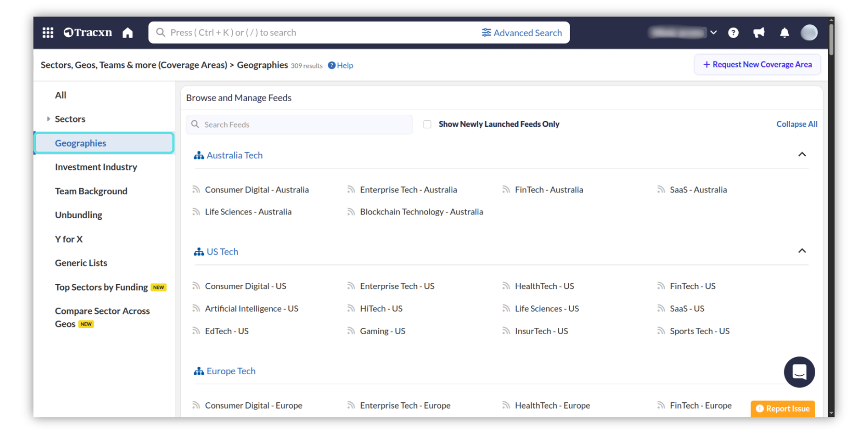Go to the Tracxn home icon

(127, 33)
